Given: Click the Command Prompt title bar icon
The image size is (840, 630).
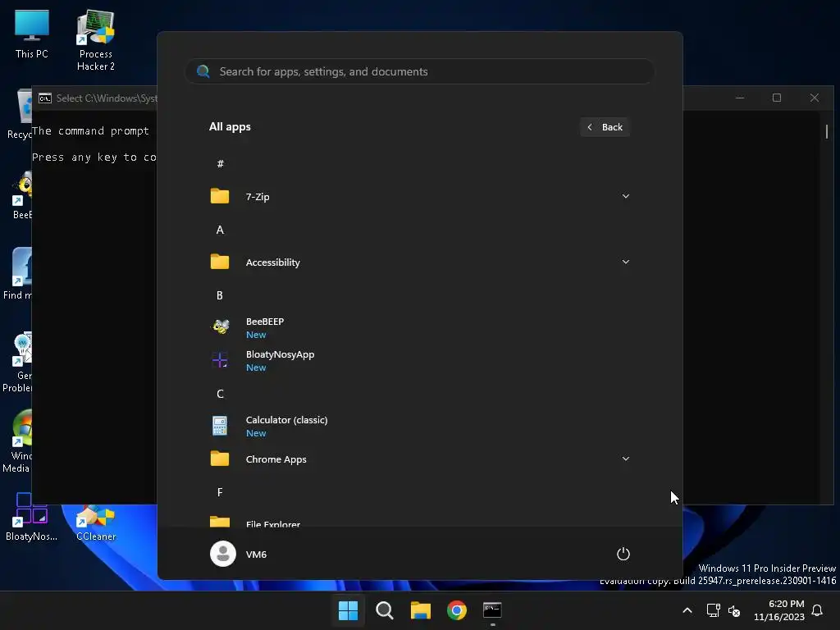Looking at the screenshot, I should [45, 98].
